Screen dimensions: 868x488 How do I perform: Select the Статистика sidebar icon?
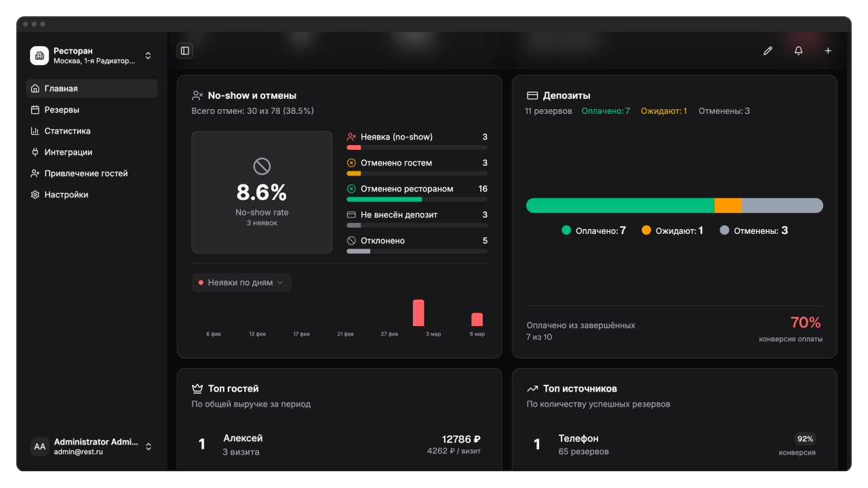pos(36,131)
